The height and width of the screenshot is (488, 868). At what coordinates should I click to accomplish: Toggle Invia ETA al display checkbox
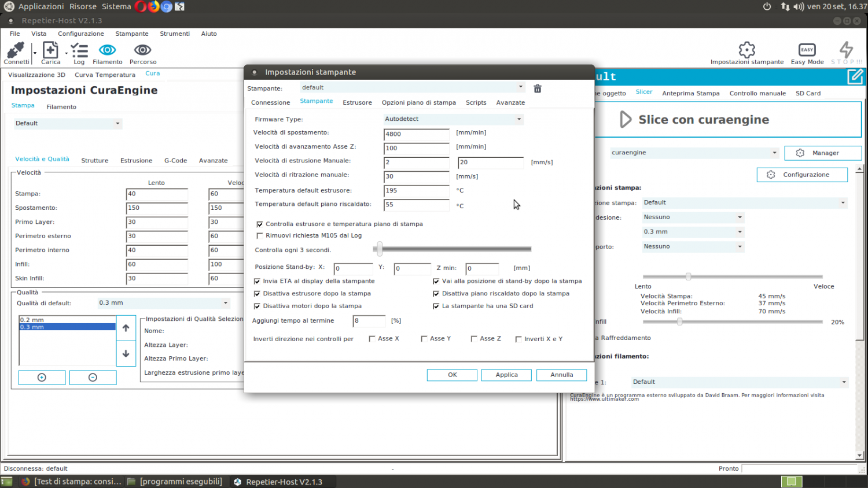click(257, 281)
